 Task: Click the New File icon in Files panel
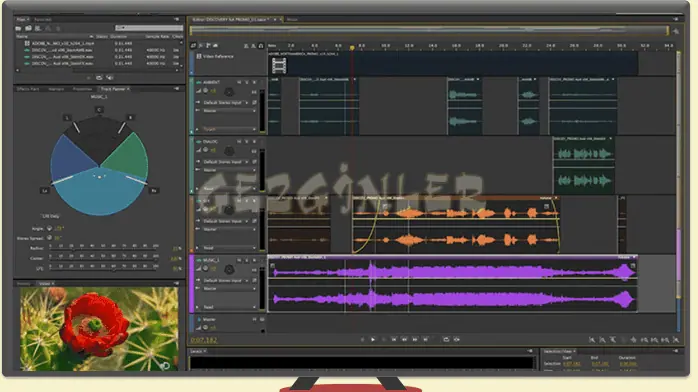pyautogui.click(x=38, y=28)
